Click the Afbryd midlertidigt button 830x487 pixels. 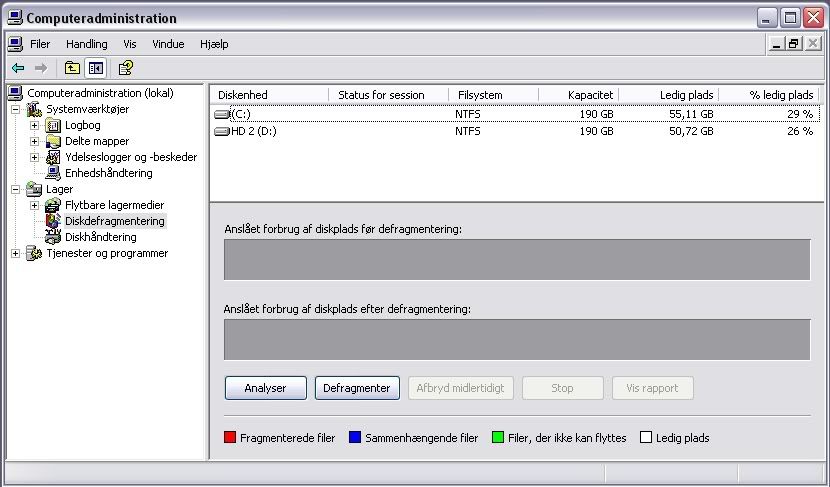tap(461, 388)
